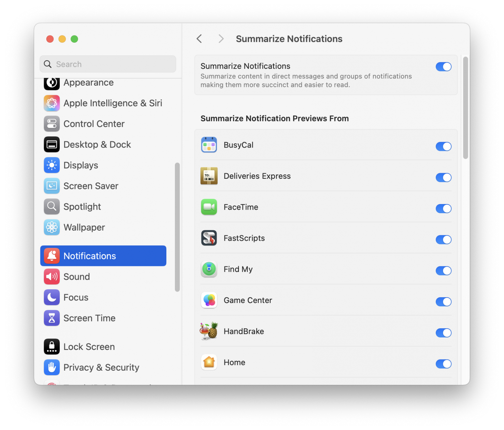Open Screen Saver settings
Viewport: 504px width, 430px height.
click(x=91, y=186)
